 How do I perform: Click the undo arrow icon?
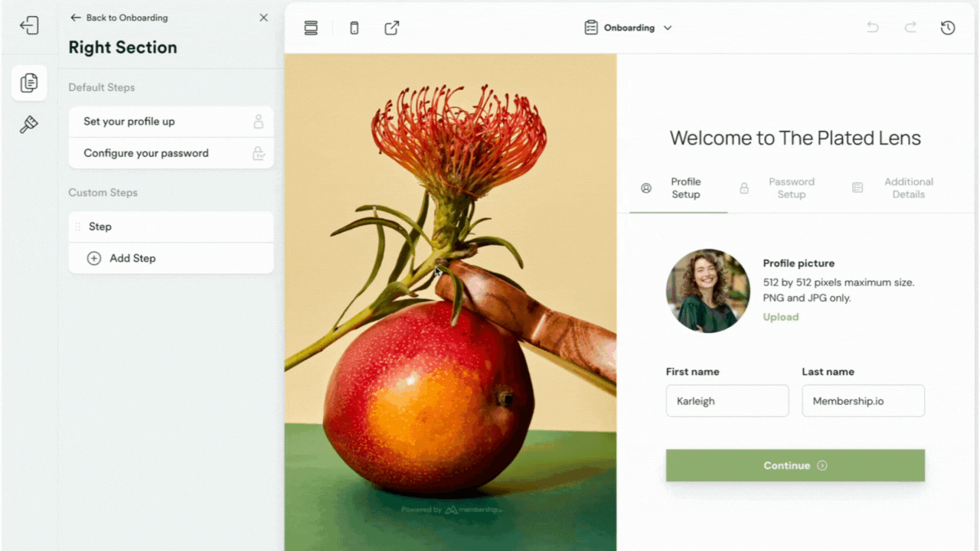click(872, 28)
